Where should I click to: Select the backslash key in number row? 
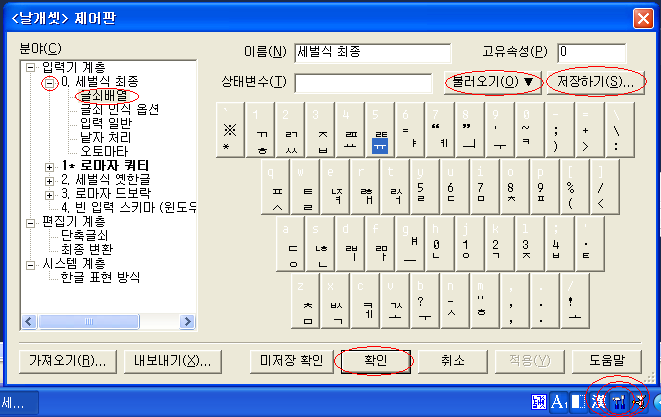pos(619,129)
